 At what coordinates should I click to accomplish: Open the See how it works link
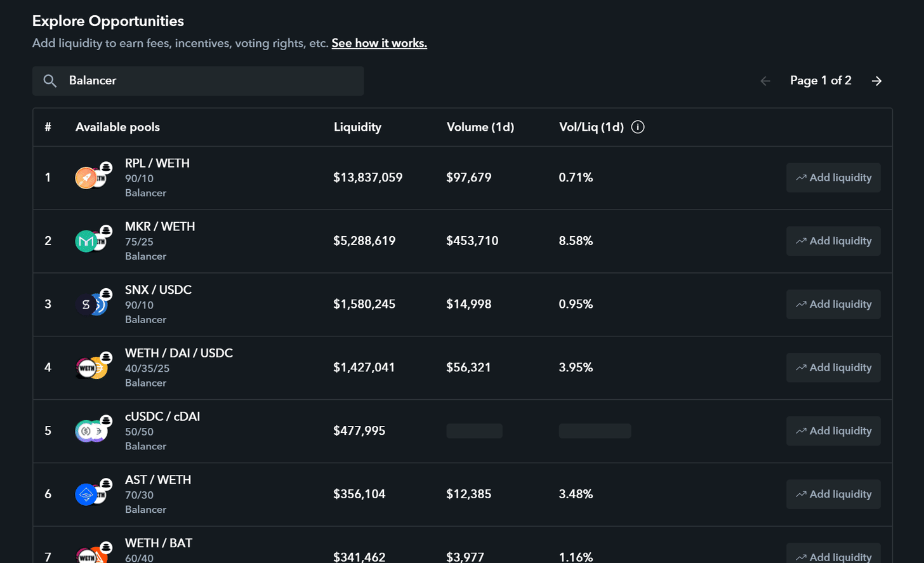pos(379,43)
